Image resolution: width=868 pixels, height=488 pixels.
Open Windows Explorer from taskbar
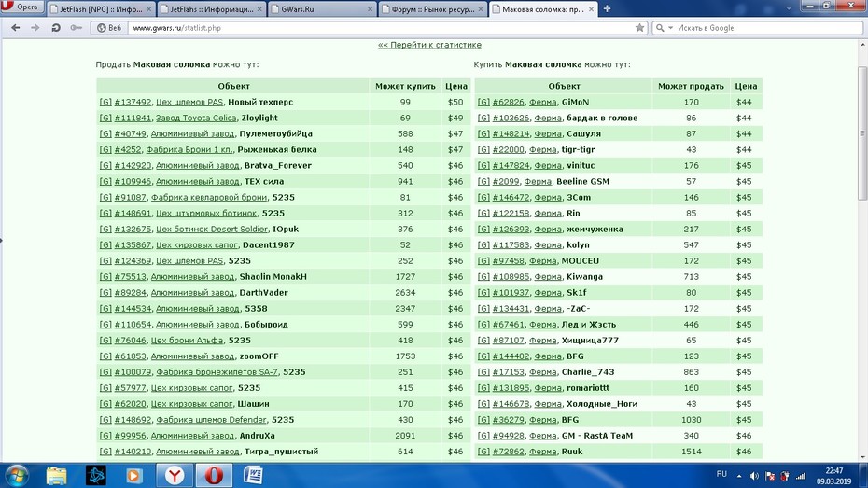pyautogui.click(x=56, y=476)
